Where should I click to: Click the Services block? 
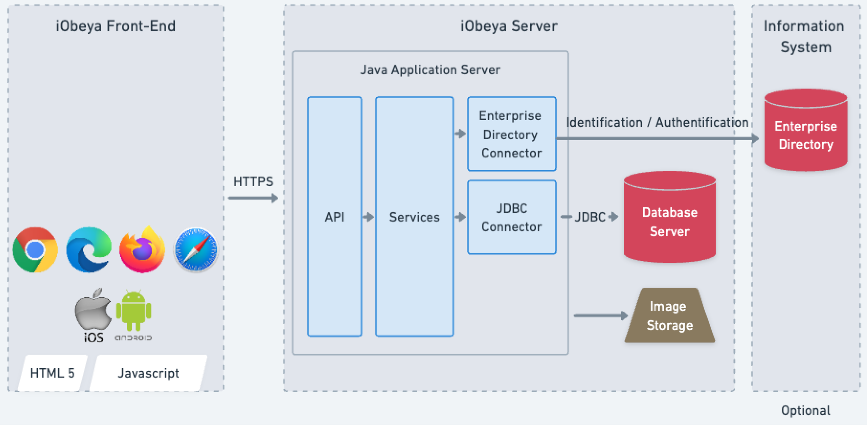pos(414,217)
